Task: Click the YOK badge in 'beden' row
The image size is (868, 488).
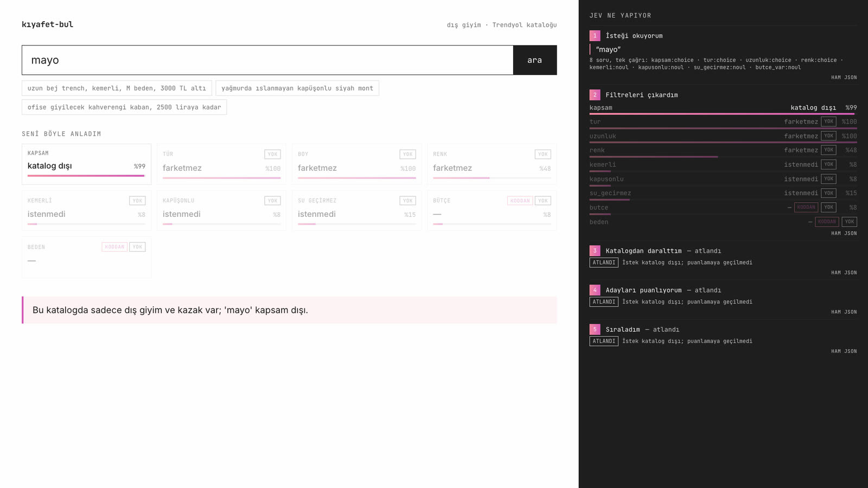Action: pos(850,222)
